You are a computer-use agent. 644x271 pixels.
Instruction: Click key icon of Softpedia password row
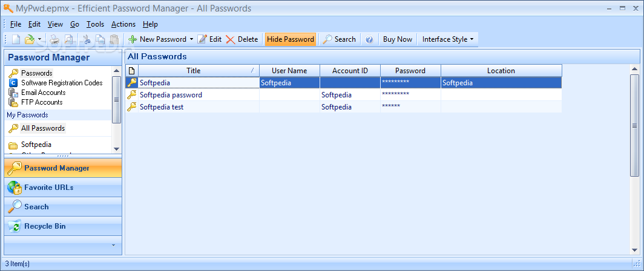tap(132, 95)
